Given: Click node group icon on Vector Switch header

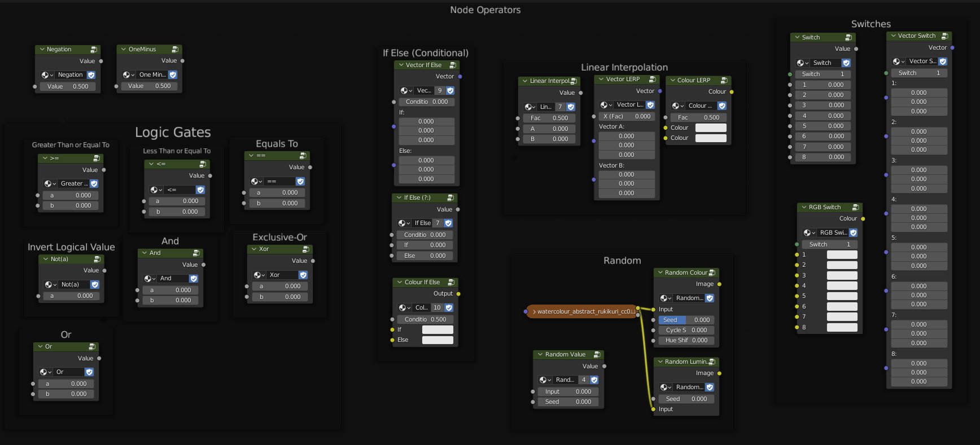Looking at the screenshot, I should pos(944,36).
